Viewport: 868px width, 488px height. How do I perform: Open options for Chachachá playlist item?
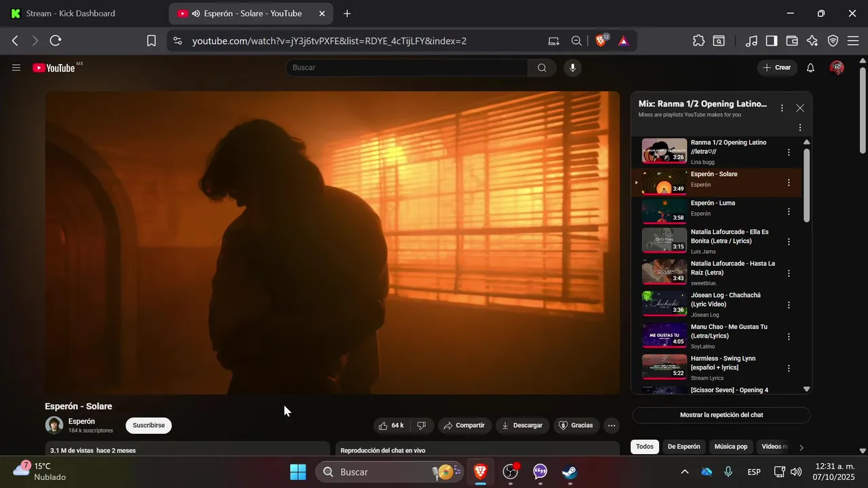click(x=789, y=305)
